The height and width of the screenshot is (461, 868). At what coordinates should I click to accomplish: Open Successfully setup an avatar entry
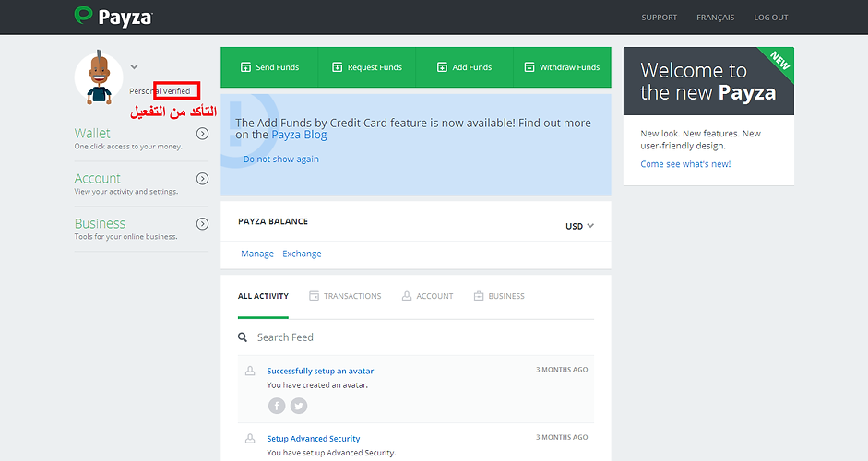[320, 371]
